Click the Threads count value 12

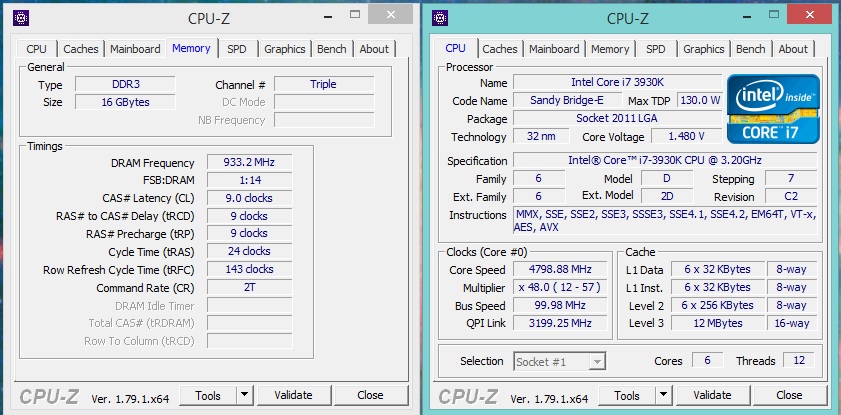pyautogui.click(x=799, y=360)
